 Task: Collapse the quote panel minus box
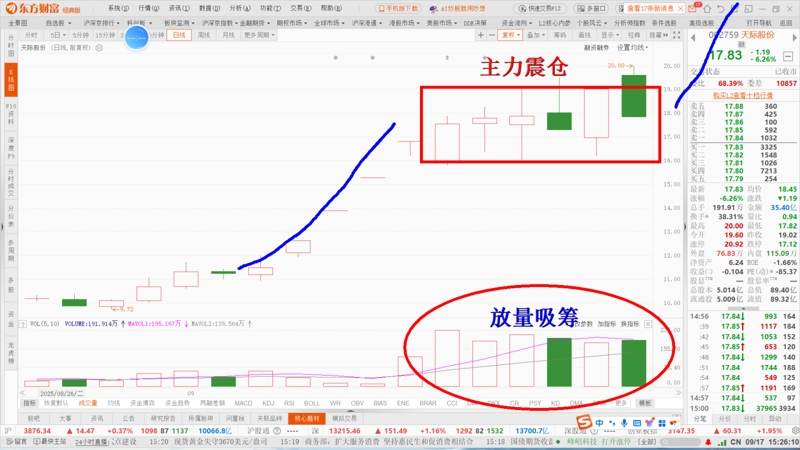click(x=788, y=56)
